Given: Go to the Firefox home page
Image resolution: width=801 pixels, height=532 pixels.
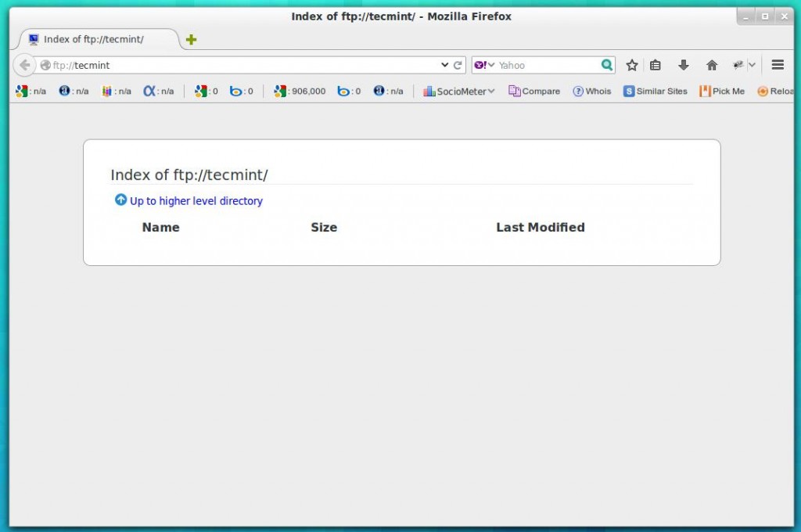Looking at the screenshot, I should click(x=712, y=65).
